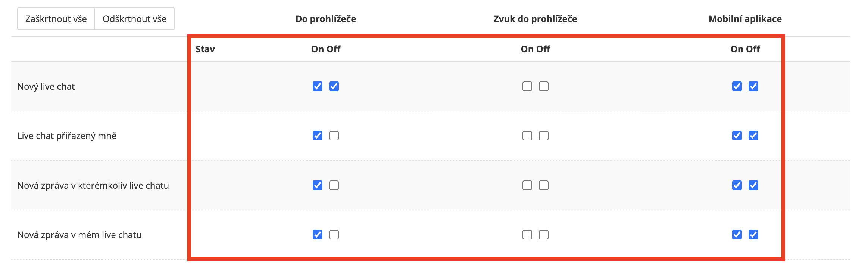Screen dimensions: 868x269
Task: Check Zvuk do prohlížeče Off, zpráva v mém chatu
Action: click(x=544, y=235)
